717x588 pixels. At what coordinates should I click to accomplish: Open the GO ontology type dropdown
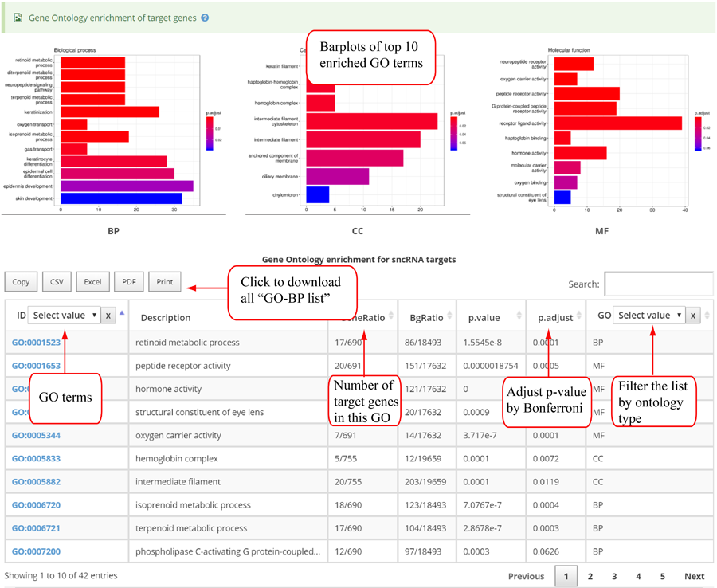(649, 316)
